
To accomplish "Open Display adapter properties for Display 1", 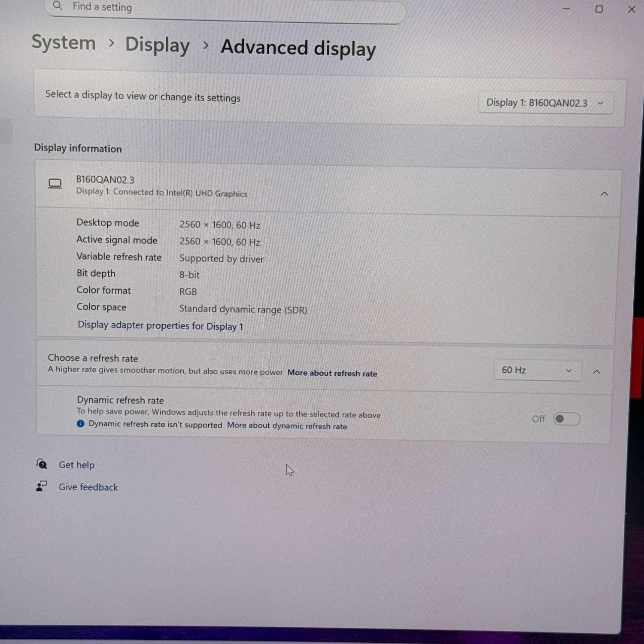I will tap(161, 326).
